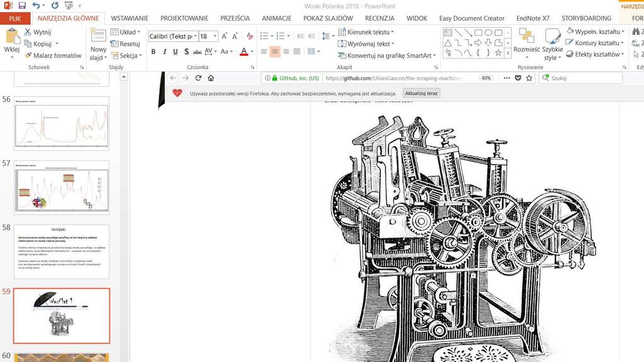
Task: Click the slide panel scroll-up arrow
Action: [x=124, y=77]
